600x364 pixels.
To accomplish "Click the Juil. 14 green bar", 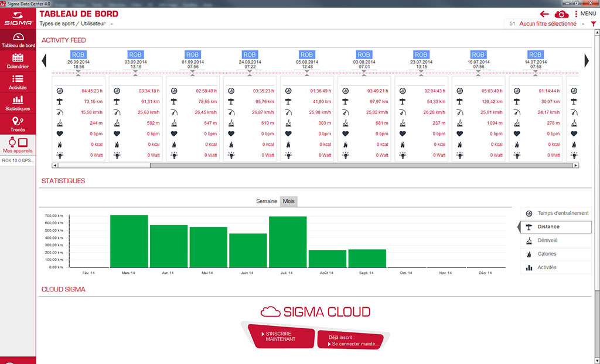I will pos(288,242).
